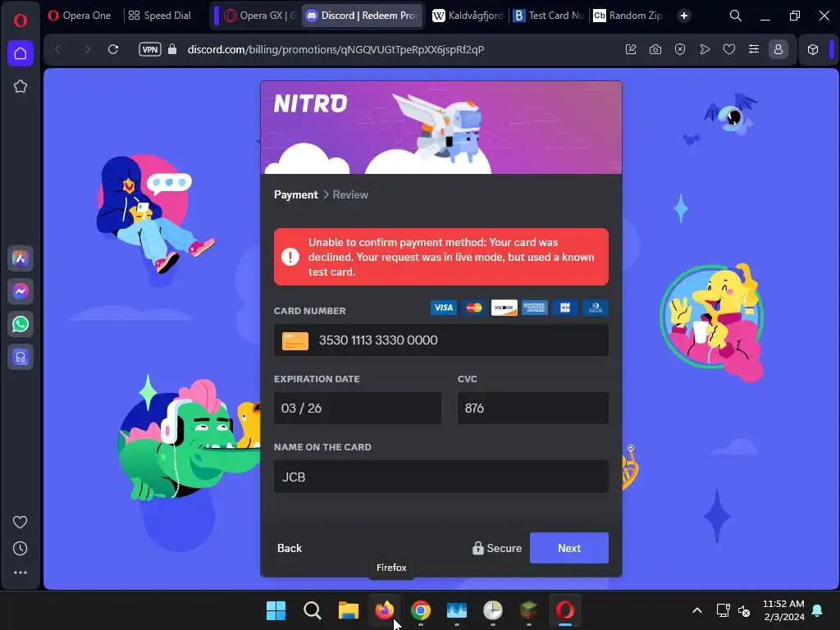The width and height of the screenshot is (840, 630).
Task: Click the address bar URL
Action: (336, 49)
